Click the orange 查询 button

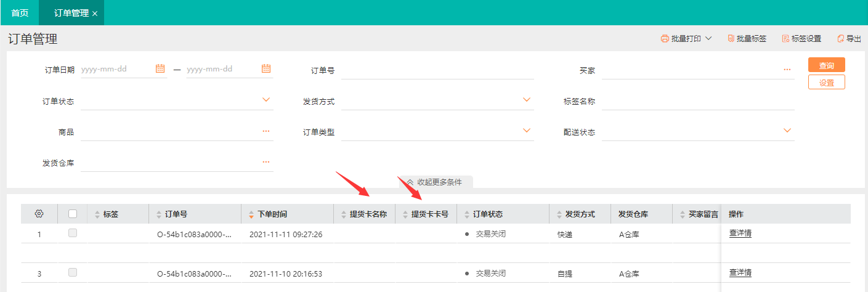[826, 65]
